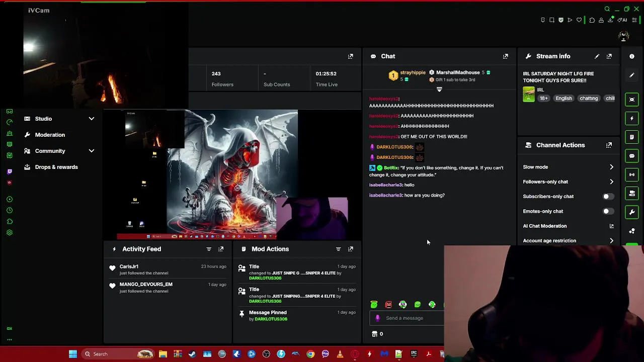Image resolution: width=644 pixels, height=362 pixels.
Task: Collapse the chat leaderboard header arrow
Action: tap(439, 89)
